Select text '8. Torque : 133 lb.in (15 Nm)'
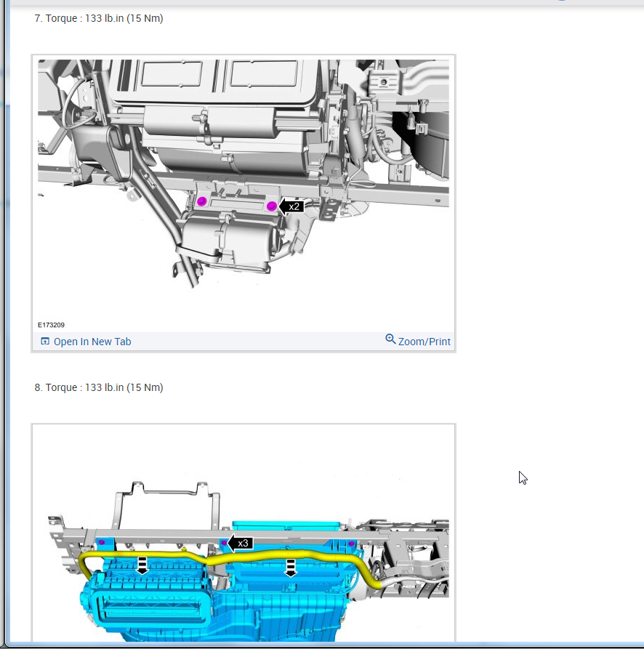Screen dimensions: 644x649 [99, 387]
